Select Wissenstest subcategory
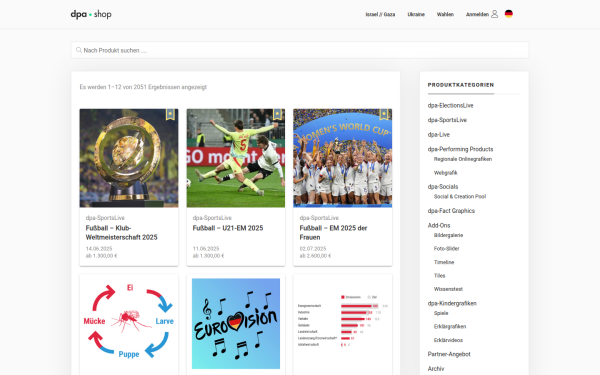The height and width of the screenshot is (375, 600). pos(448,289)
